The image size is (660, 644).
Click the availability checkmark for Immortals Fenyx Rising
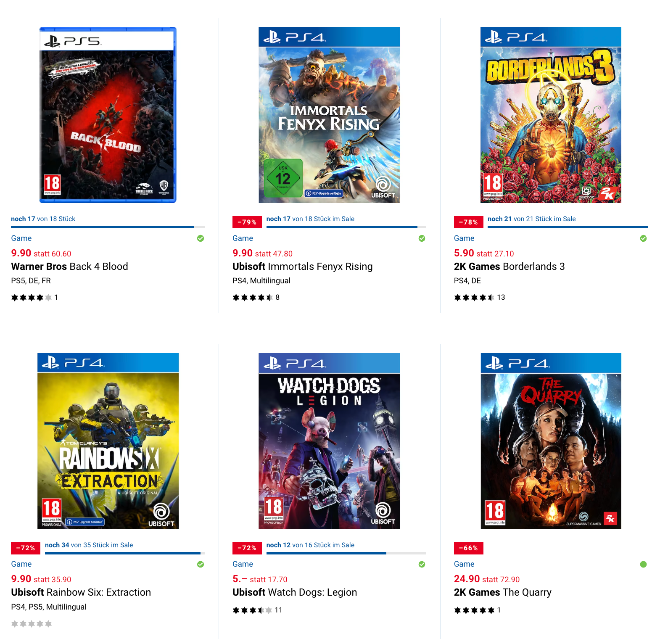[422, 238]
